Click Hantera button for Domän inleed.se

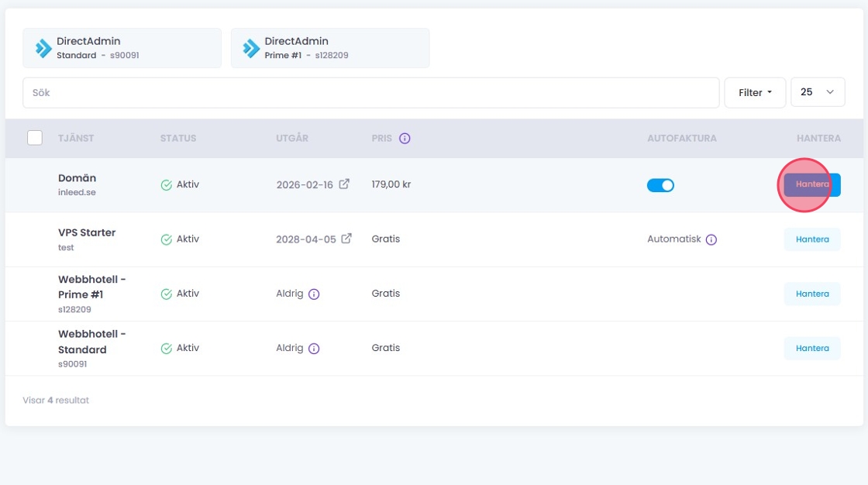[x=812, y=184]
